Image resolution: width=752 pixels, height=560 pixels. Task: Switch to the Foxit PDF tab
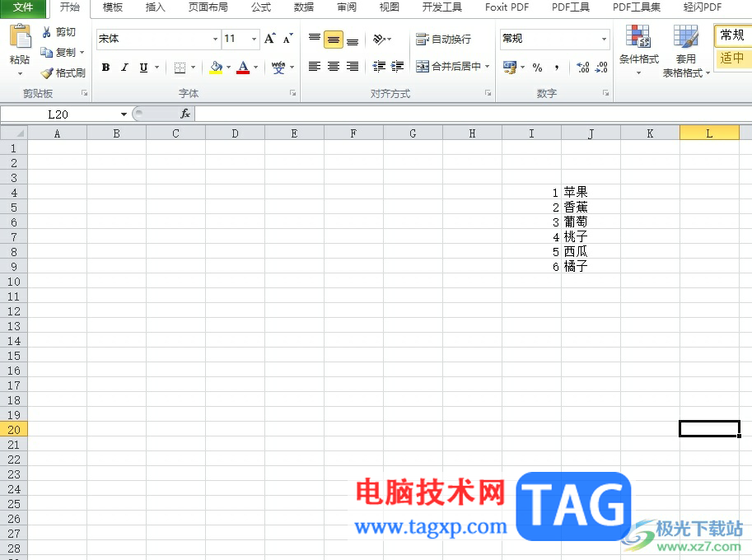point(507,7)
